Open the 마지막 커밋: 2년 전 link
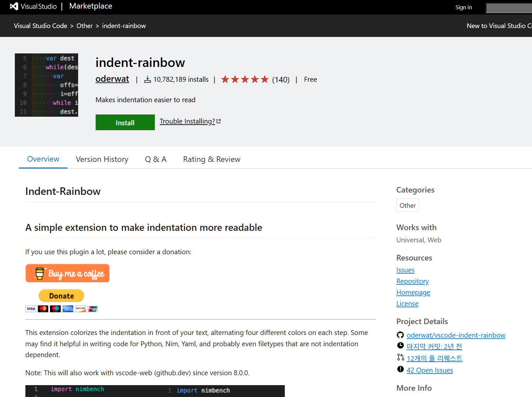This screenshot has width=532, height=397. tap(434, 347)
